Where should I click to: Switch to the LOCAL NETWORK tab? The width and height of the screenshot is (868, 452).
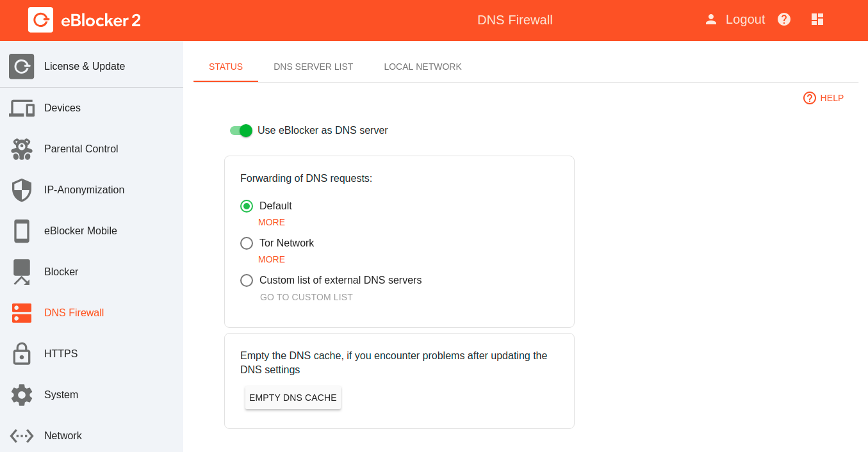[x=423, y=67]
